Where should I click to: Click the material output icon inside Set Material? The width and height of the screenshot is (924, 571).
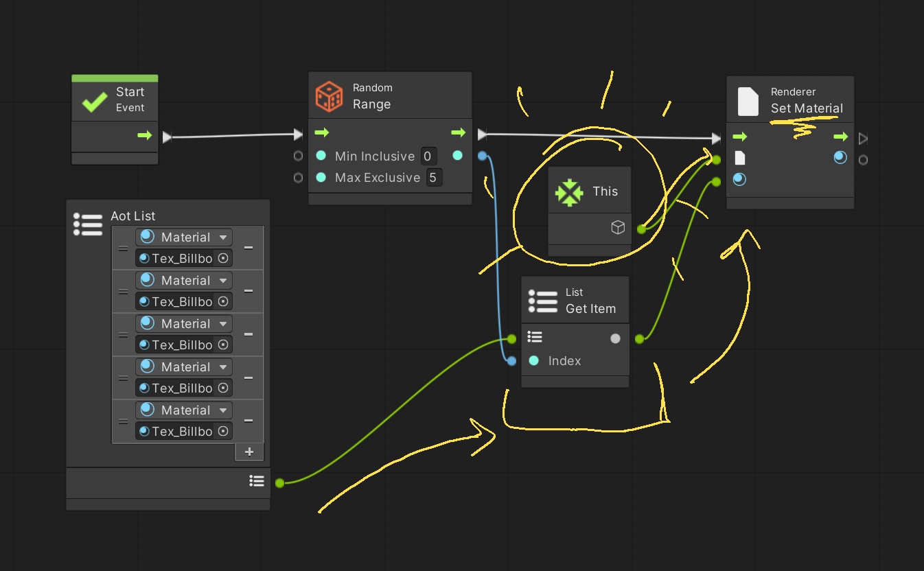click(840, 158)
